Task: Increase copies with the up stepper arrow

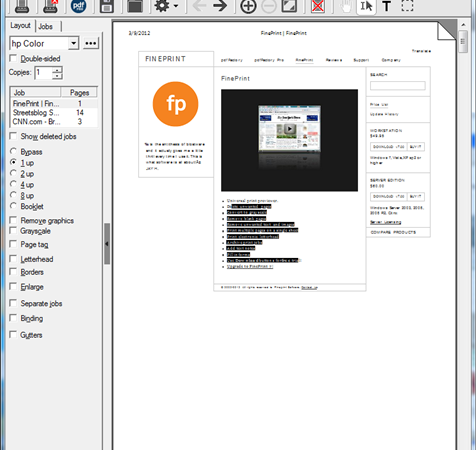Action: point(57,70)
